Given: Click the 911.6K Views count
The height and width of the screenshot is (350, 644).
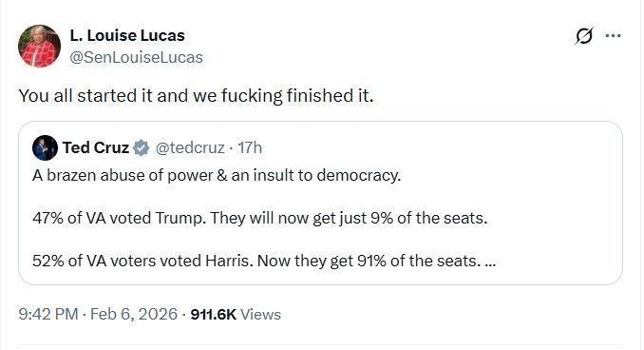Looking at the screenshot, I should point(236,314).
